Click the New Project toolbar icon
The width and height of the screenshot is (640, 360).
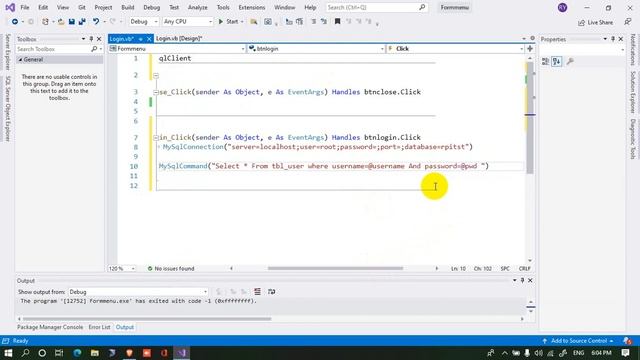point(45,22)
